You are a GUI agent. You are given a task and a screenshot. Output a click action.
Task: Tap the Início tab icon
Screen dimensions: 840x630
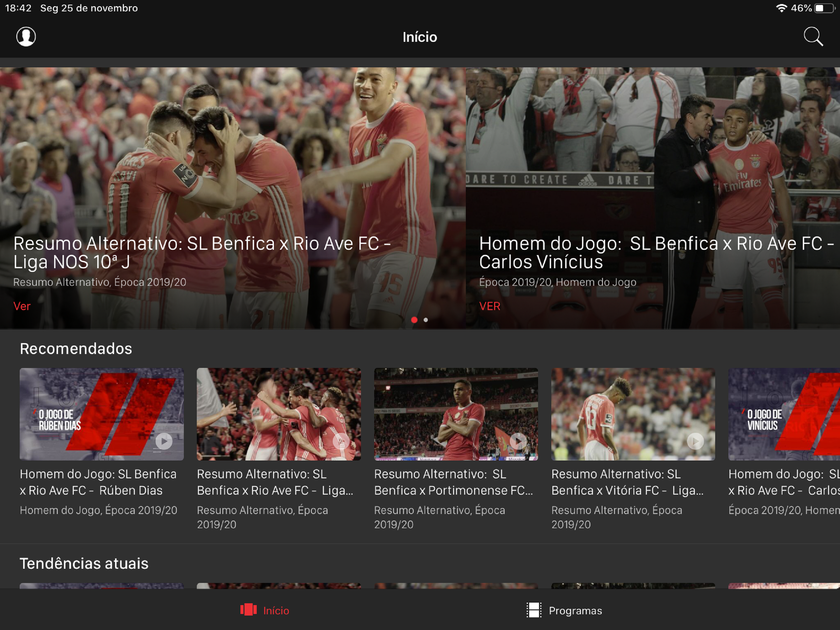(248, 610)
